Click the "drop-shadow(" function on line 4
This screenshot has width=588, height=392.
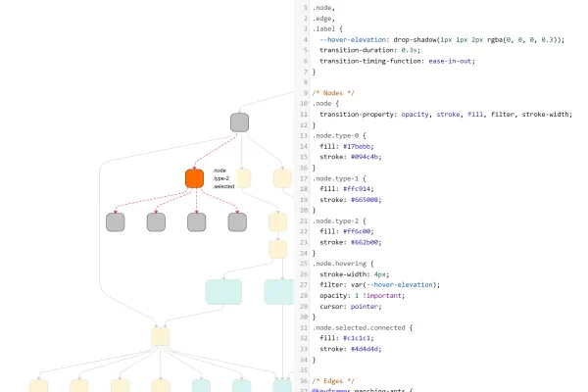point(416,40)
